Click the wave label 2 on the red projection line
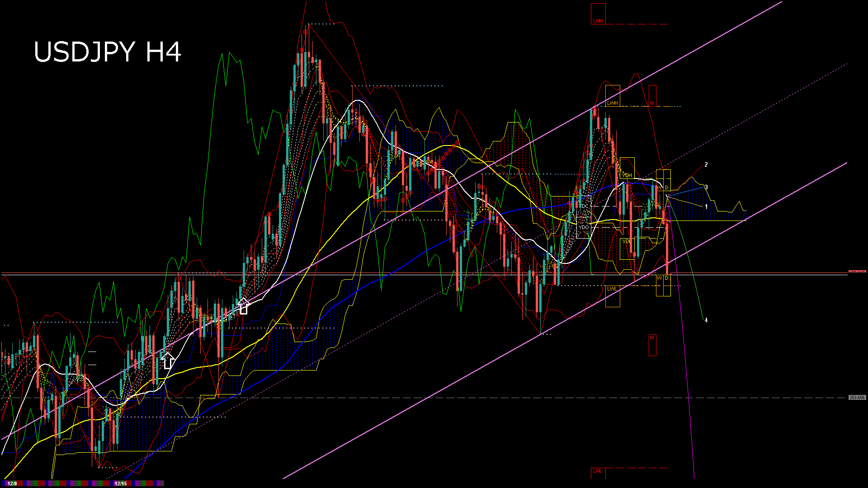Screen dimensions: 868x488 point(706,164)
